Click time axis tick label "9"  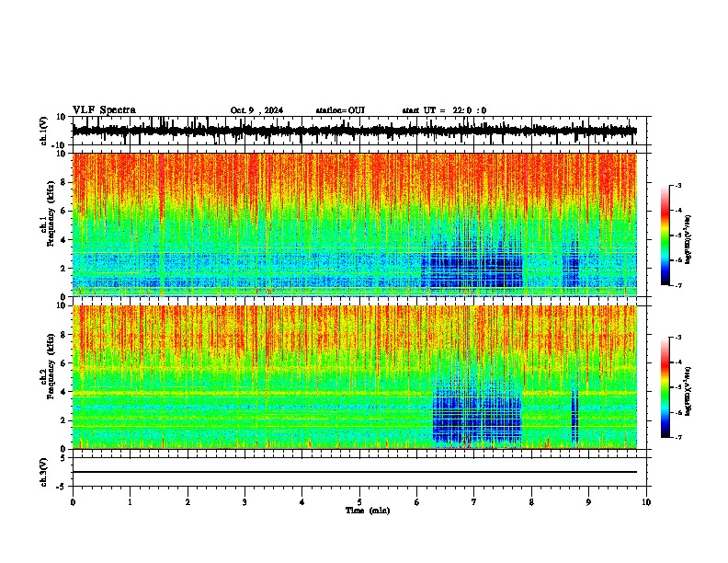coord(588,502)
